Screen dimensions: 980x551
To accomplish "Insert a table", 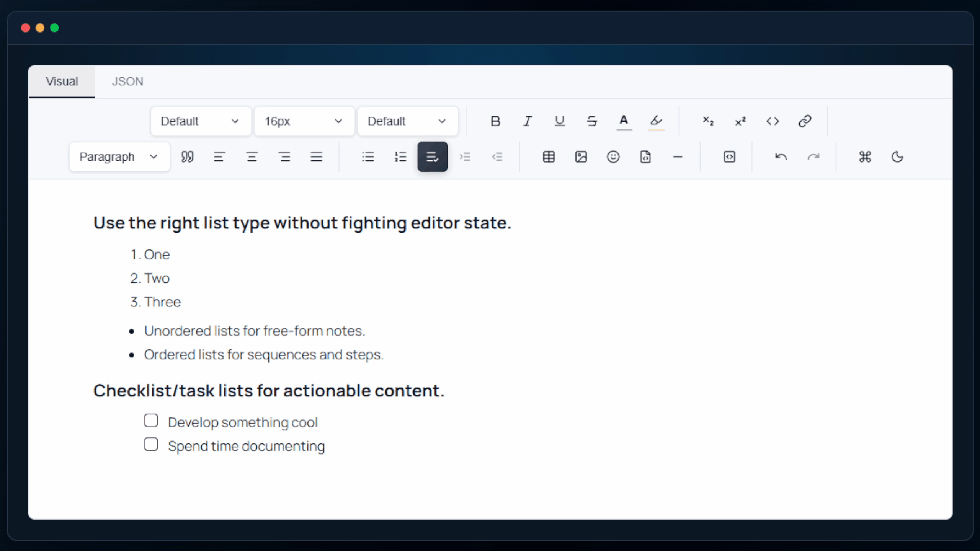I will pos(549,157).
